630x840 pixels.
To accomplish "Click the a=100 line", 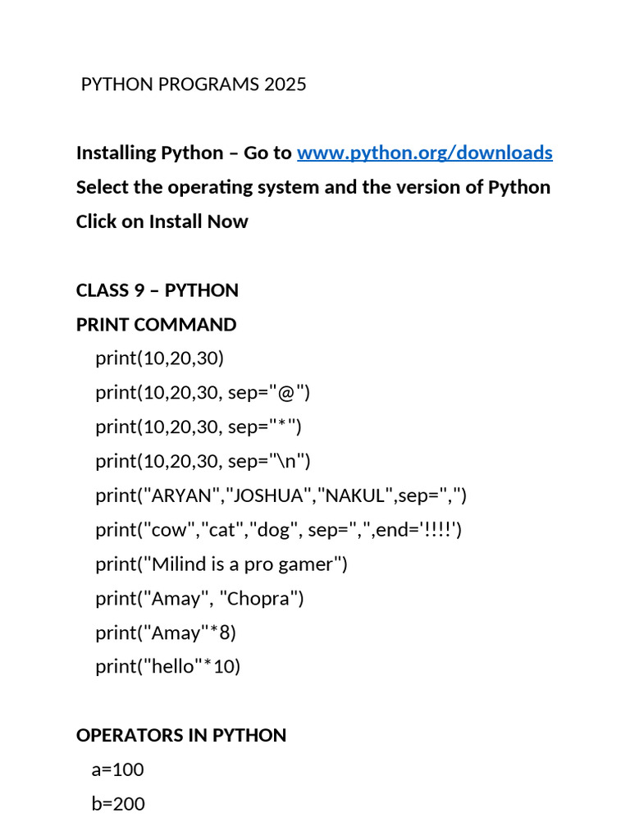I will 118,769.
